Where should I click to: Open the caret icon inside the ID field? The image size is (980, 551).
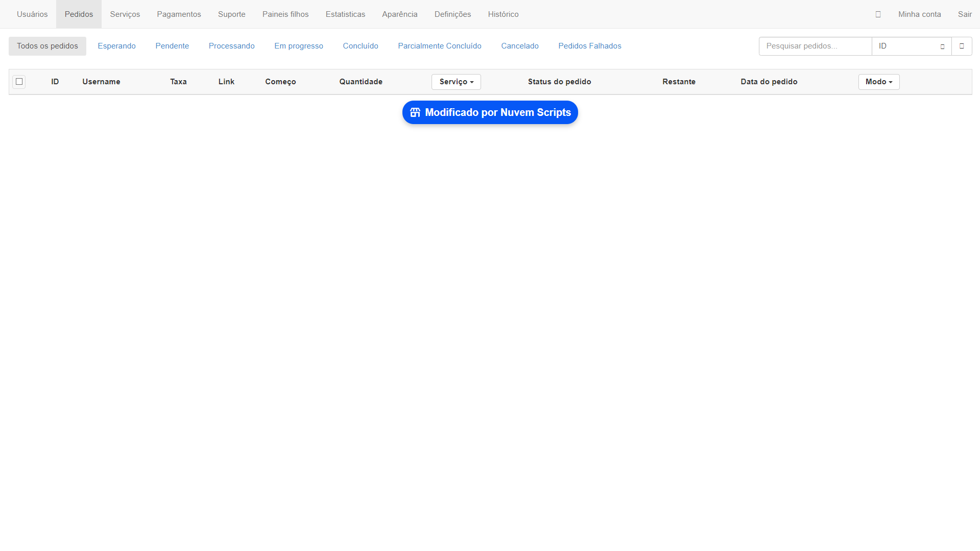942,46
